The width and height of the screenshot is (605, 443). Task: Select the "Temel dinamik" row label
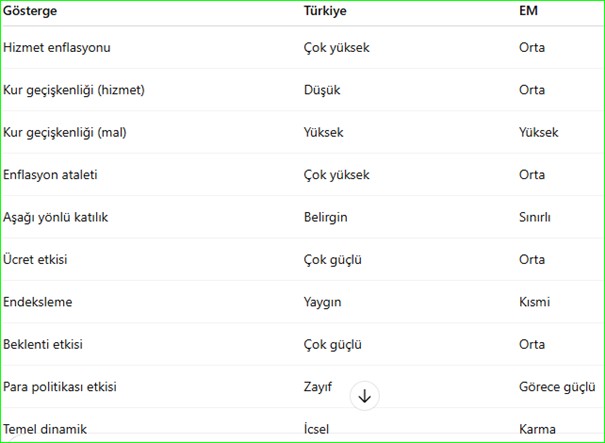(x=45, y=429)
